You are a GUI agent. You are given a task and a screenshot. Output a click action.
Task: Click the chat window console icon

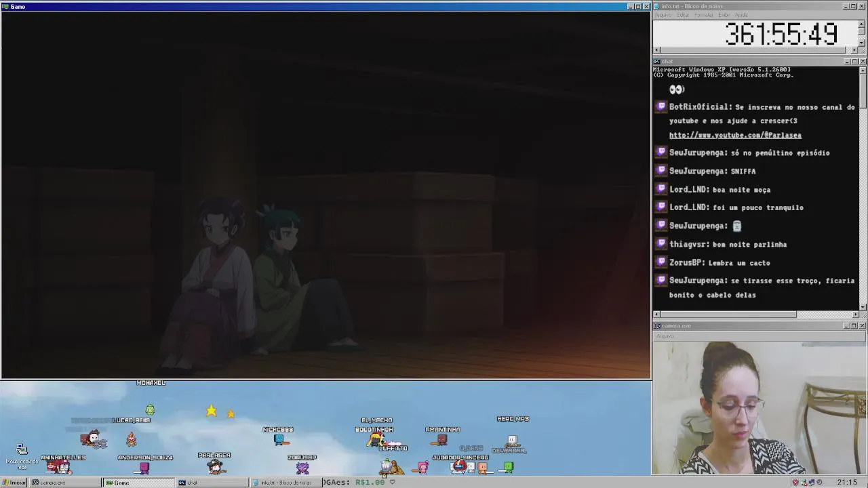coord(656,62)
